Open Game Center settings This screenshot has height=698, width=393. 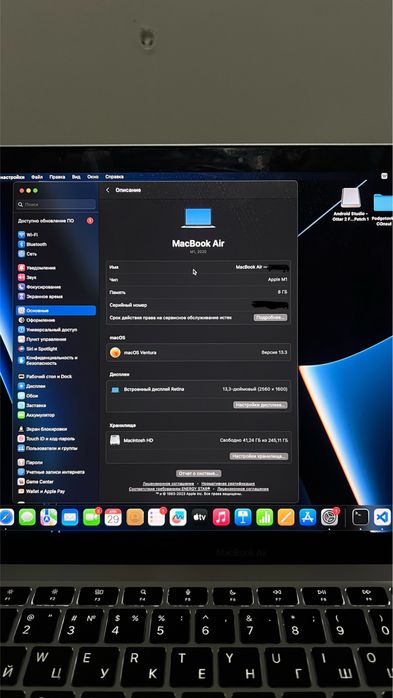click(56, 482)
